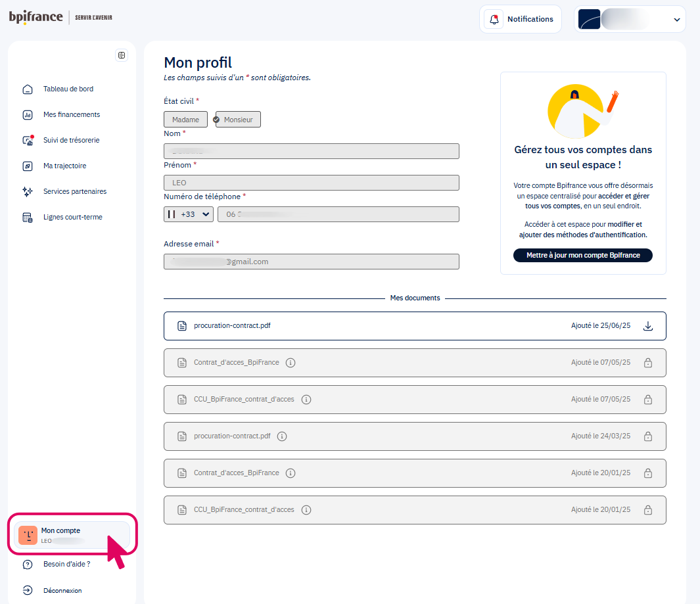Collapse the sidebar panel icon
This screenshot has width=700, height=604.
pyautogui.click(x=122, y=55)
